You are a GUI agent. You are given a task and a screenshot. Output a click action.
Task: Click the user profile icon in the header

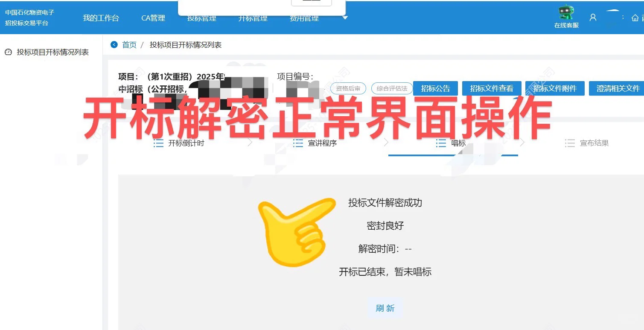tap(592, 18)
